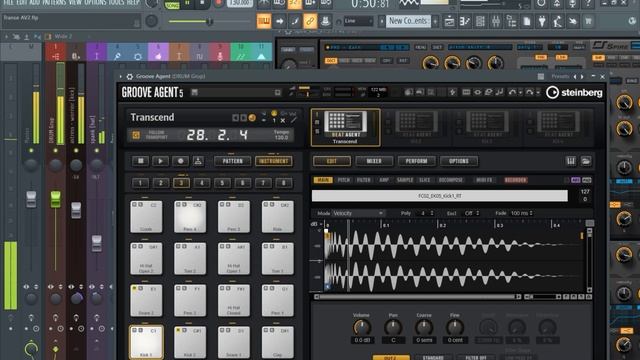The height and width of the screenshot is (360, 640).
Task: Stop Groove Agent pattern playback
Action: pos(140,161)
